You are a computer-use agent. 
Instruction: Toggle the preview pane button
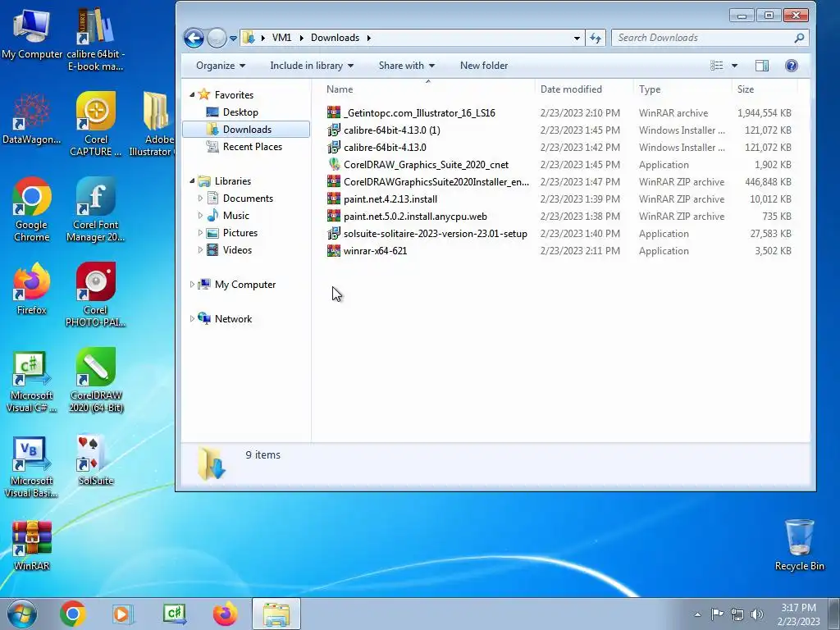coord(762,66)
